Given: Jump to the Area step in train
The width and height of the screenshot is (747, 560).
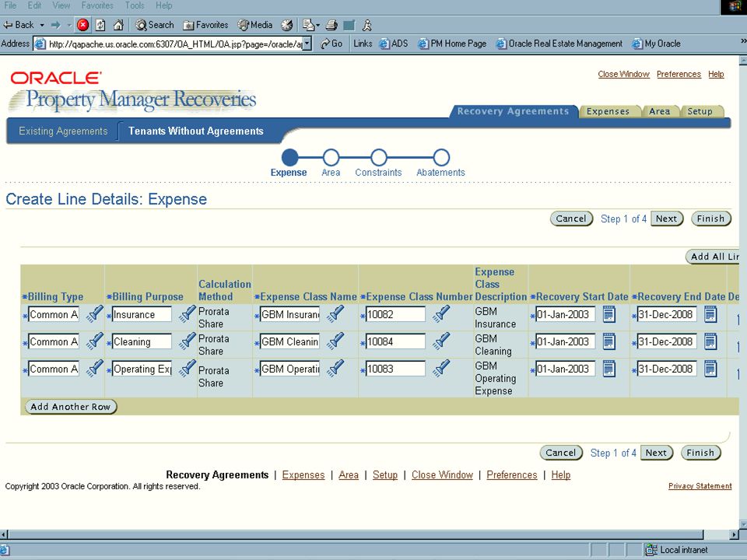Looking at the screenshot, I should (331, 157).
